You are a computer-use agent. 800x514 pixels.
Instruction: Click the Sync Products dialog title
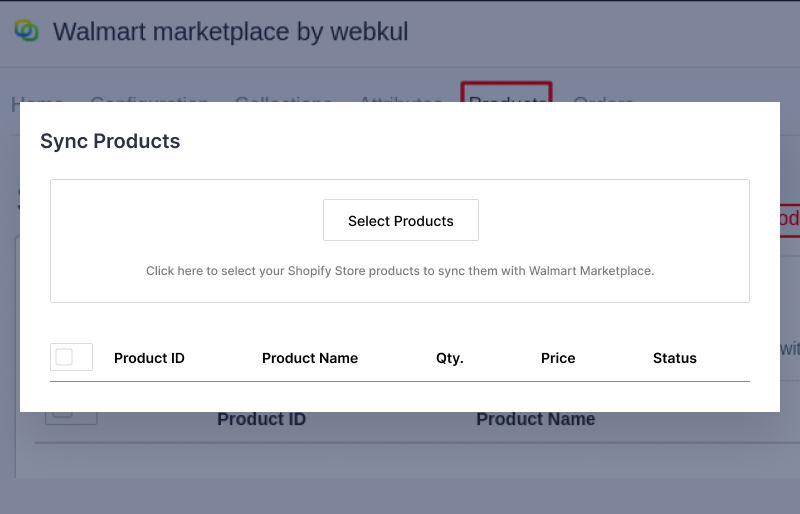pos(110,141)
